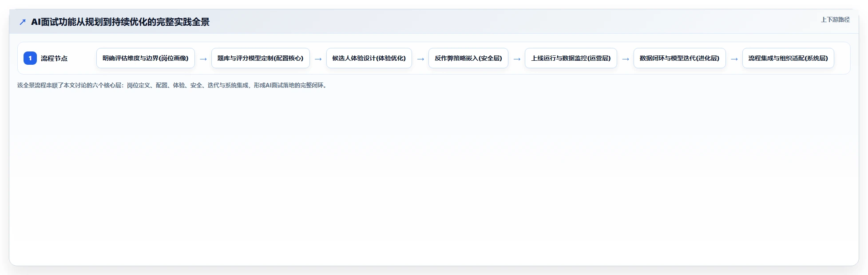
Task: Click the 流程节点 row label
Action: click(54, 58)
